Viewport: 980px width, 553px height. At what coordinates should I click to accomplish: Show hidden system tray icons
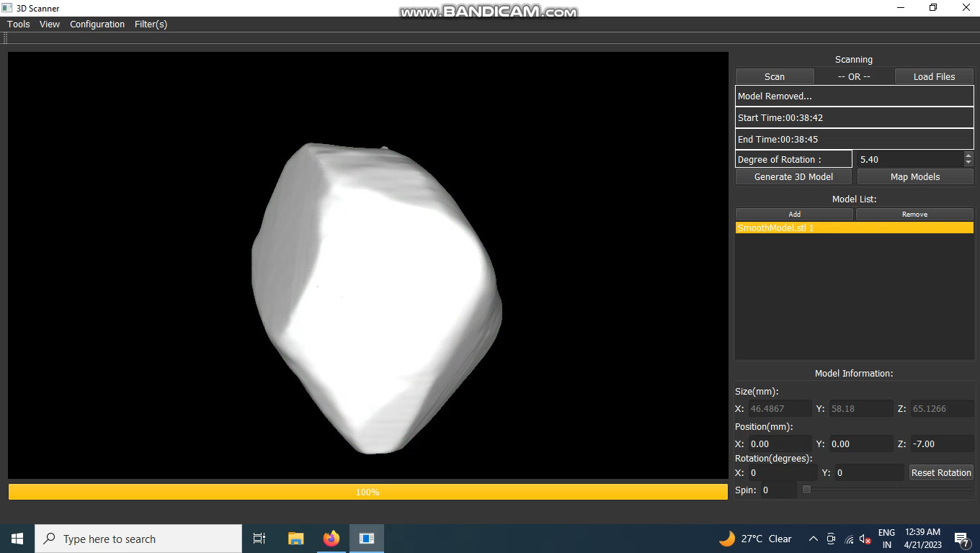(x=814, y=539)
